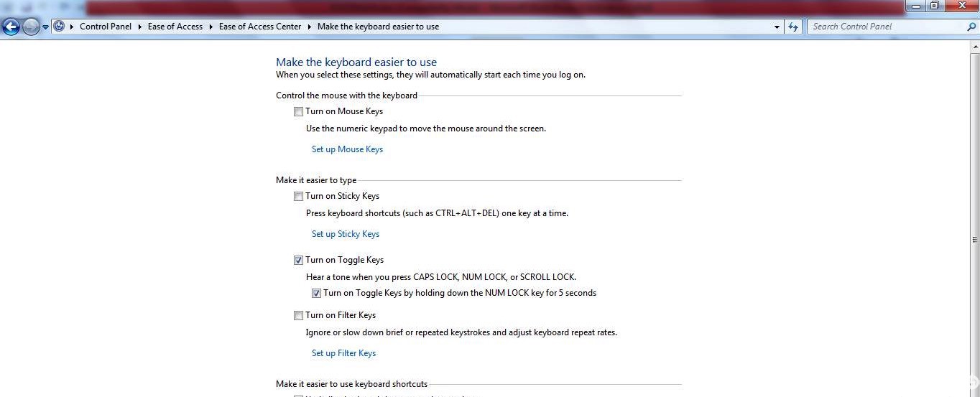Click the refresh icon beside address bar
The height and width of the screenshot is (397, 980).
tap(793, 27)
